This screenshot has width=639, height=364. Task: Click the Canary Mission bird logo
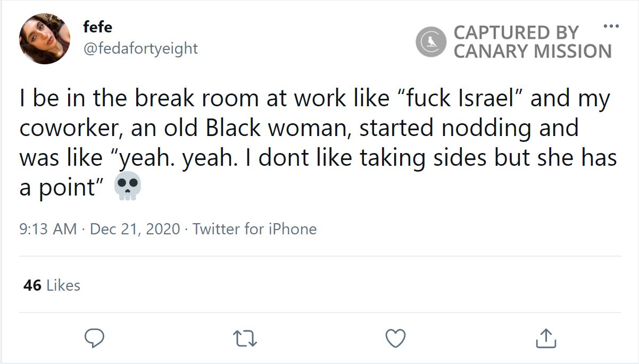430,42
